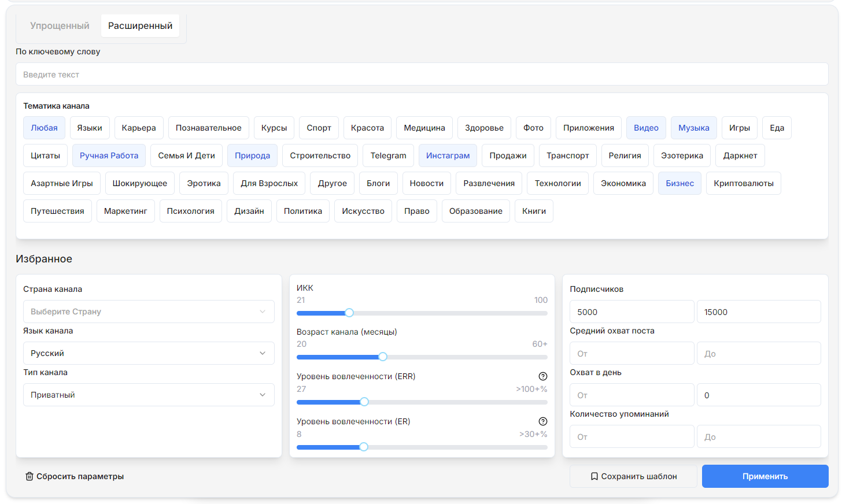This screenshot has width=842, height=504.
Task: Deselect the Музыка topic chip
Action: [693, 128]
